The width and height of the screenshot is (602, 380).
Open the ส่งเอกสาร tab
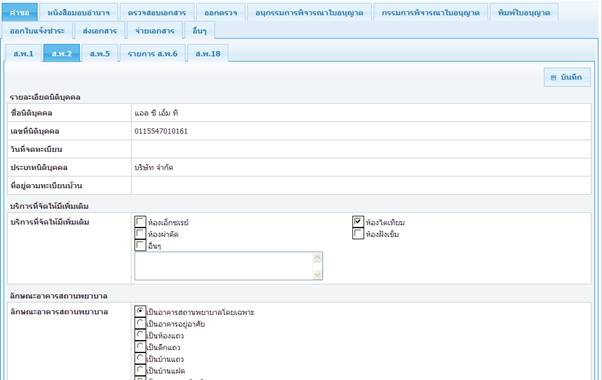pos(100,31)
